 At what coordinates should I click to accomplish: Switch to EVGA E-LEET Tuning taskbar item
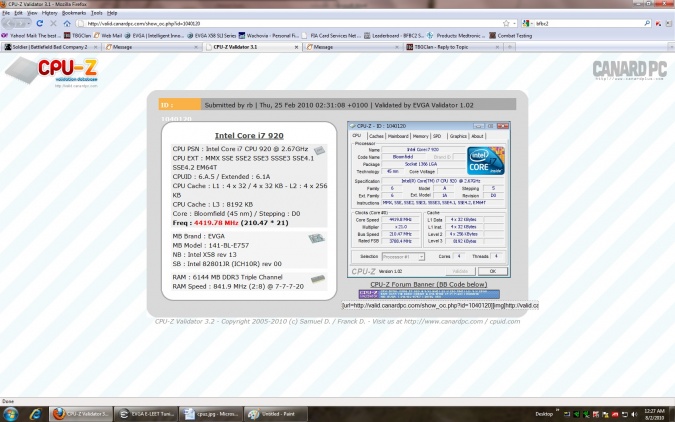(146, 414)
